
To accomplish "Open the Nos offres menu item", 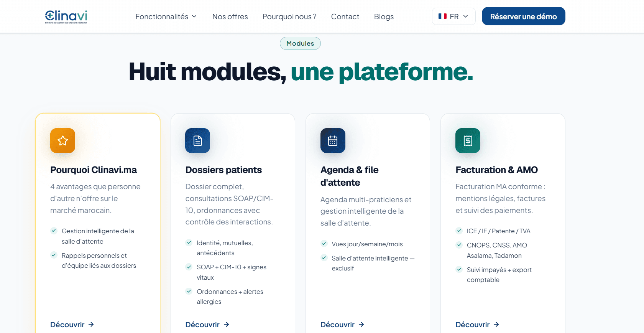I will point(230,16).
